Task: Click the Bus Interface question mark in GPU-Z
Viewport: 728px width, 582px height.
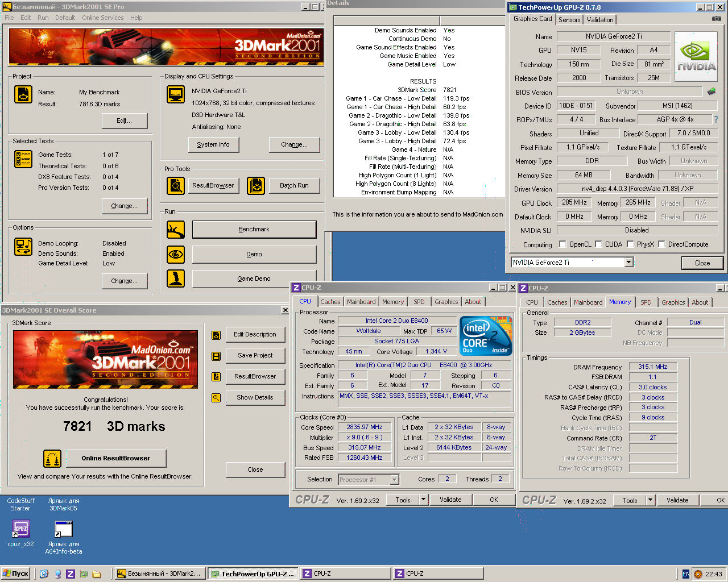Action: click(x=716, y=119)
